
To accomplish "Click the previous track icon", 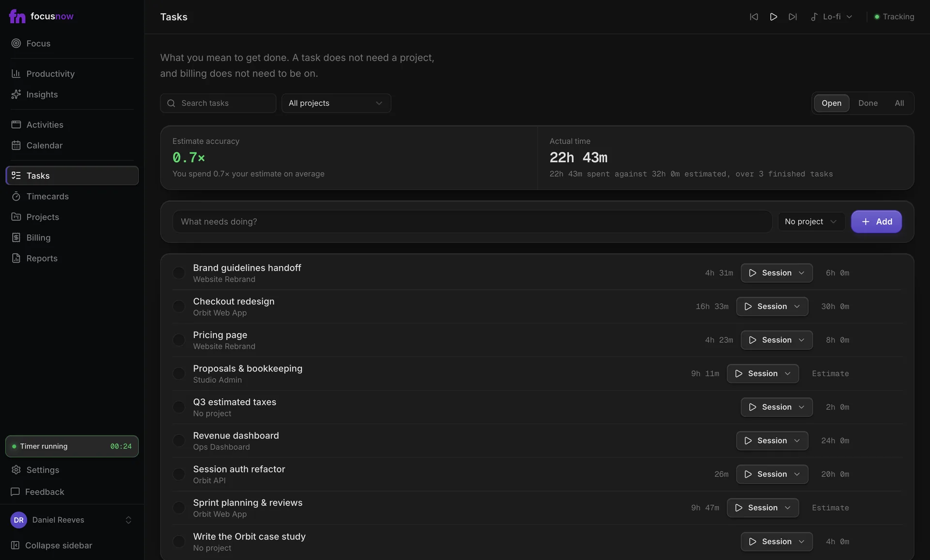I will click(x=754, y=17).
